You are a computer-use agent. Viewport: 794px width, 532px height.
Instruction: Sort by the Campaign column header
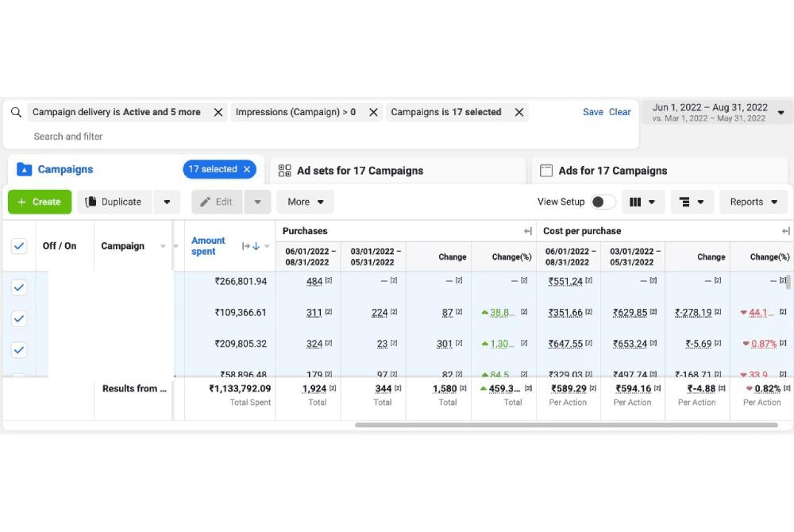point(122,246)
